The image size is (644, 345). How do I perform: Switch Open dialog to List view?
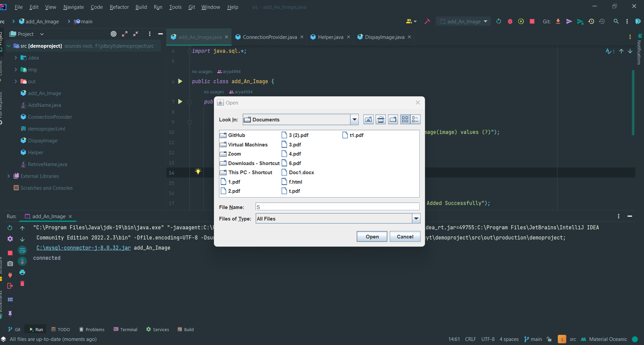click(x=405, y=119)
